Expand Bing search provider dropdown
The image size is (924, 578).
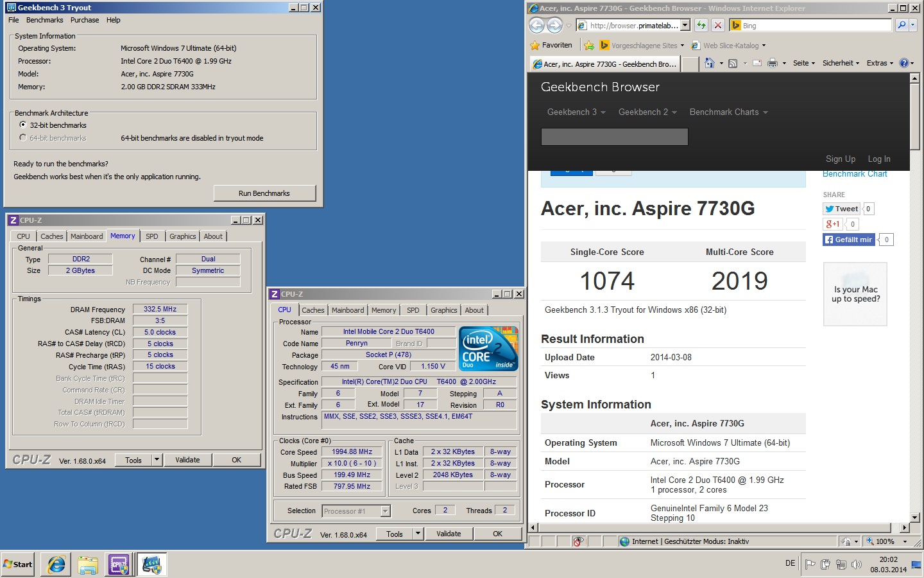tap(913, 25)
